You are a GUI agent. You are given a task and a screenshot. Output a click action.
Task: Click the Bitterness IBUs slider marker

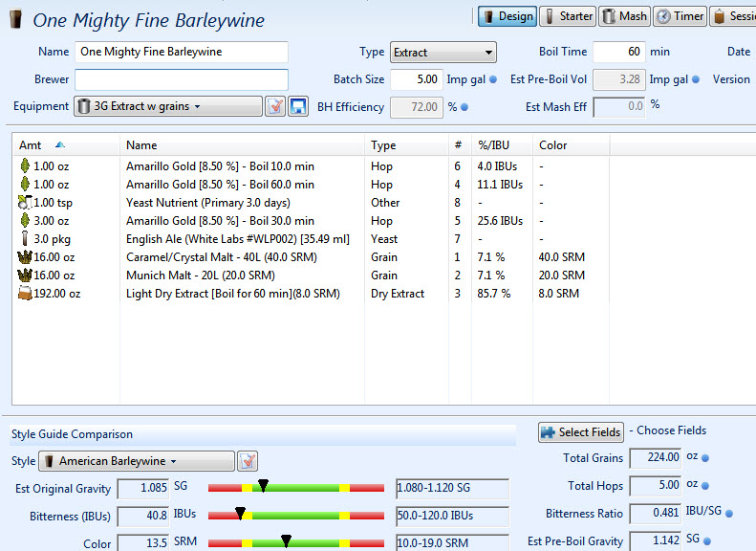click(x=240, y=514)
